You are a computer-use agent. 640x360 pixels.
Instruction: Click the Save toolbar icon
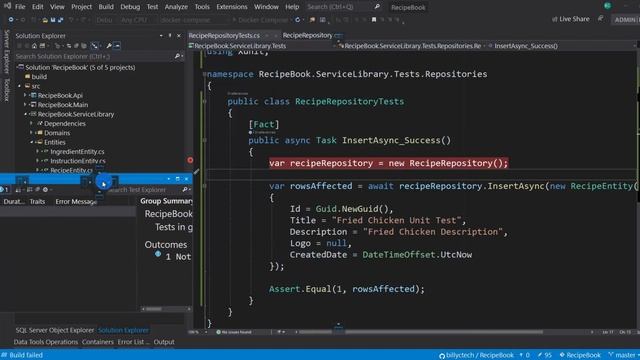coord(53,20)
